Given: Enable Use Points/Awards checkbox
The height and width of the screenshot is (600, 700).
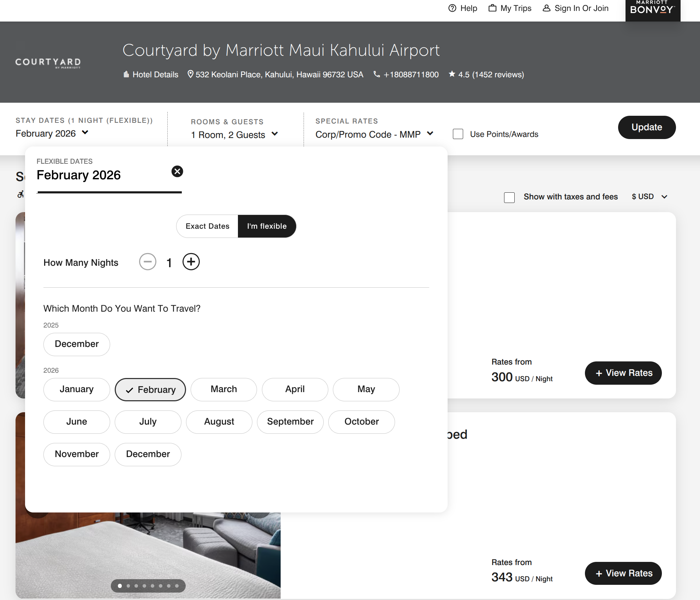Looking at the screenshot, I should 458,134.
